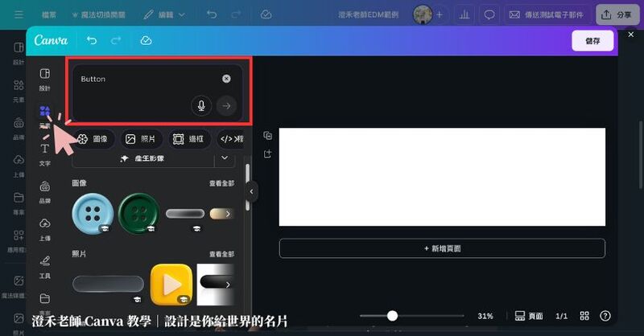The image size is (644, 336).
Task: Open comments in background editor
Action: (489, 14)
